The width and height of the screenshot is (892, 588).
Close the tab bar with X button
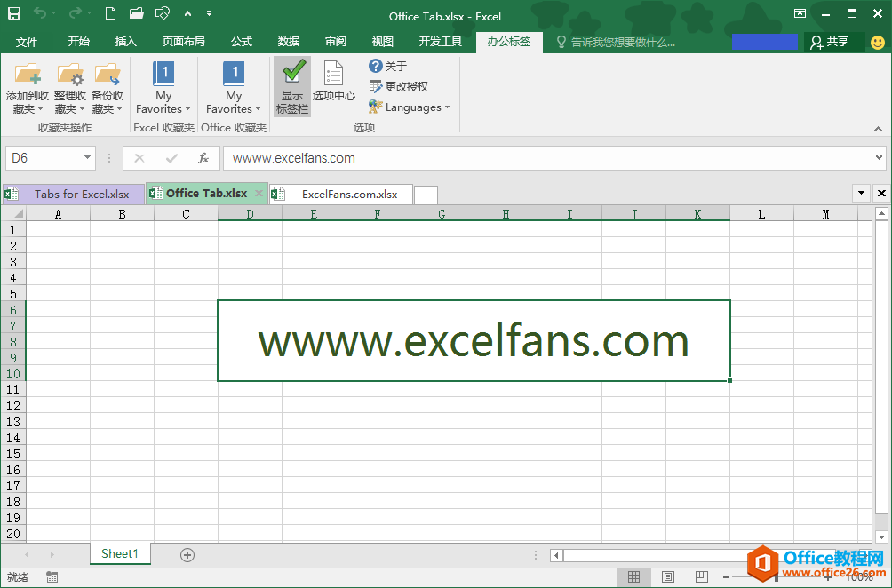881,193
